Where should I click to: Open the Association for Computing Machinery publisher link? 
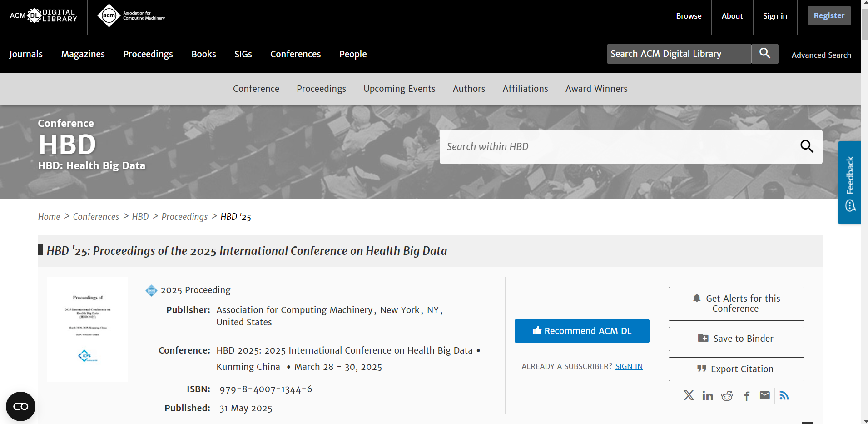[294, 310]
